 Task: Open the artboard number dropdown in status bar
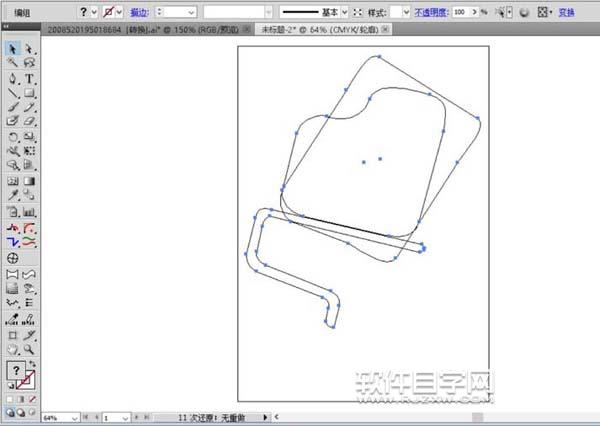pos(126,418)
